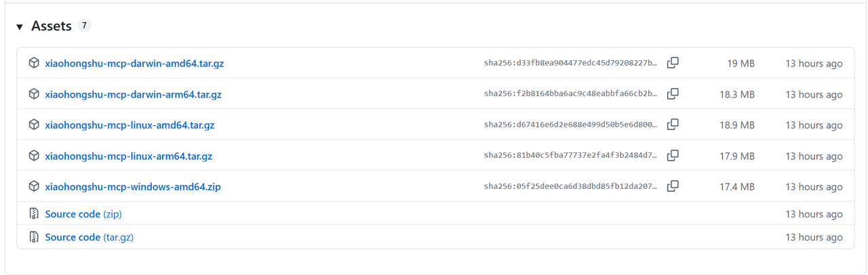This screenshot has height=275, width=868.
Task: Click the Assets heading text
Action: pos(52,26)
